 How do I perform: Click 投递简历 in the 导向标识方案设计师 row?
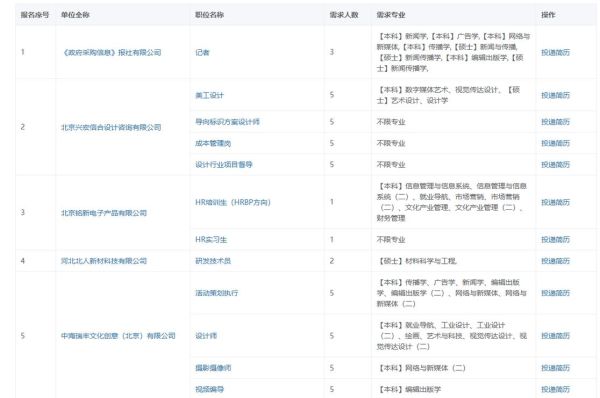point(555,122)
